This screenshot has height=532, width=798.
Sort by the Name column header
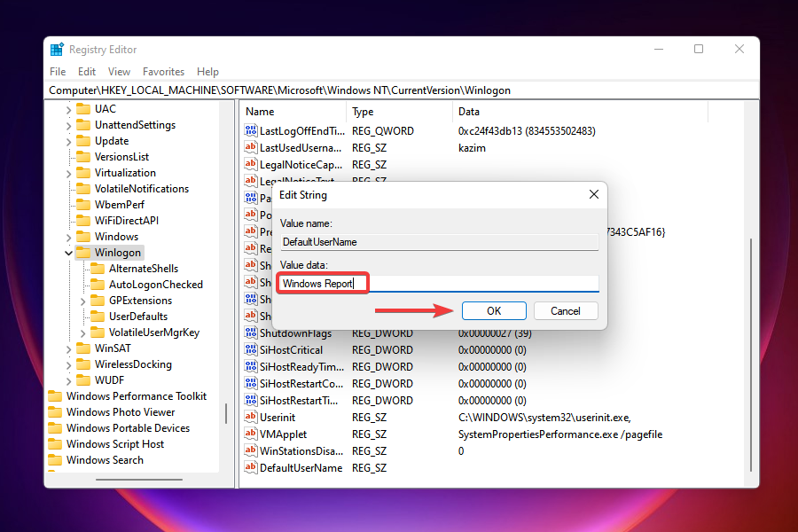pyautogui.click(x=294, y=112)
